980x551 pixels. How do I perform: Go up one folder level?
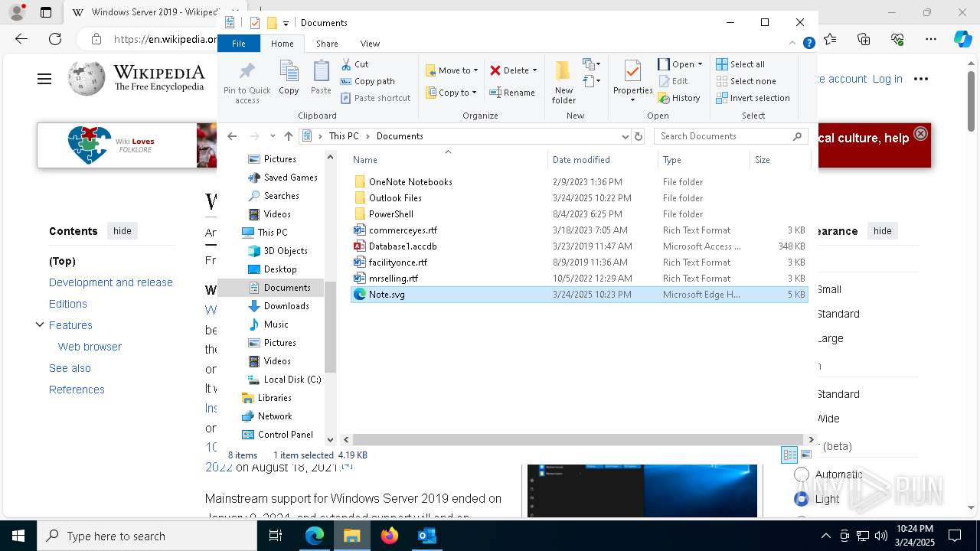[x=289, y=136]
